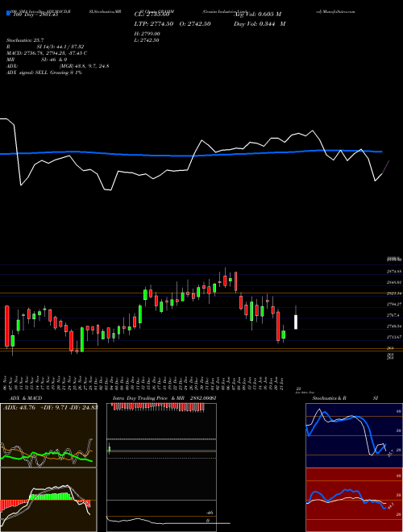Click the Day Vol: 0.344 M text
The image size is (403, 532).
[260, 23]
